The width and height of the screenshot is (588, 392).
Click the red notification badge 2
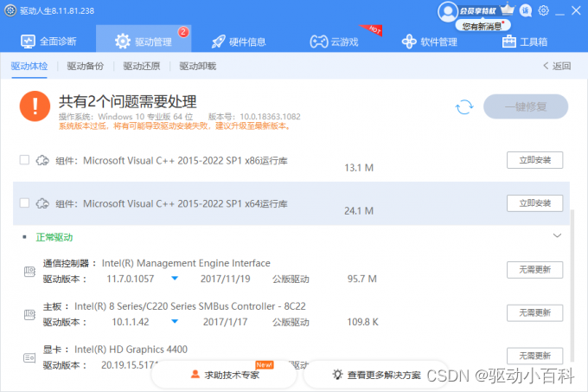coord(183,32)
